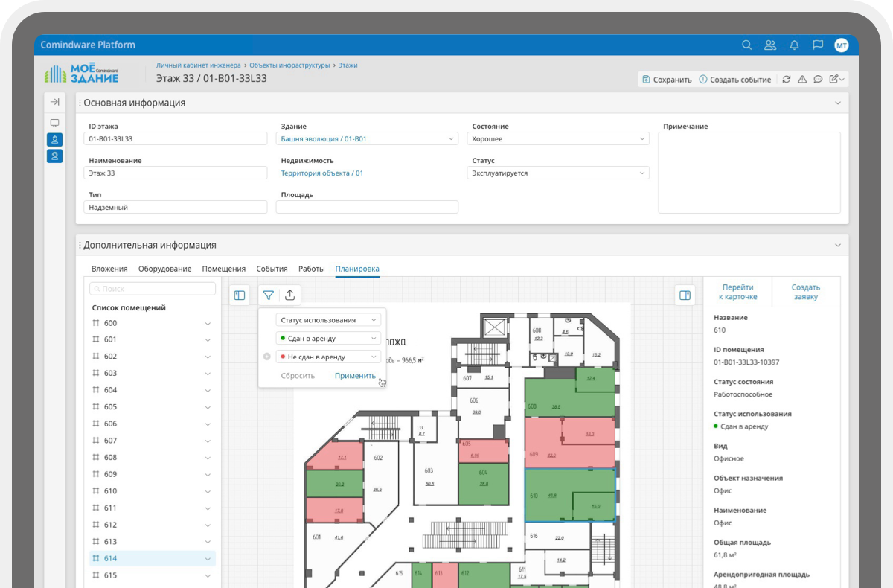Open the MT user avatar menu

point(841,45)
